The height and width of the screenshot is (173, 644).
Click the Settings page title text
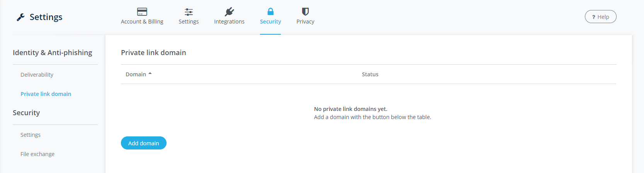pyautogui.click(x=46, y=17)
